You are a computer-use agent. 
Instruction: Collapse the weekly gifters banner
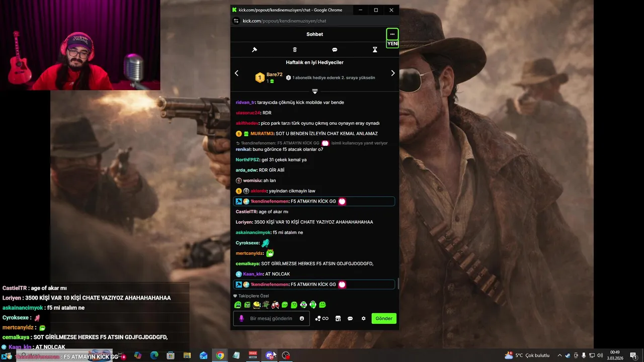(315, 92)
